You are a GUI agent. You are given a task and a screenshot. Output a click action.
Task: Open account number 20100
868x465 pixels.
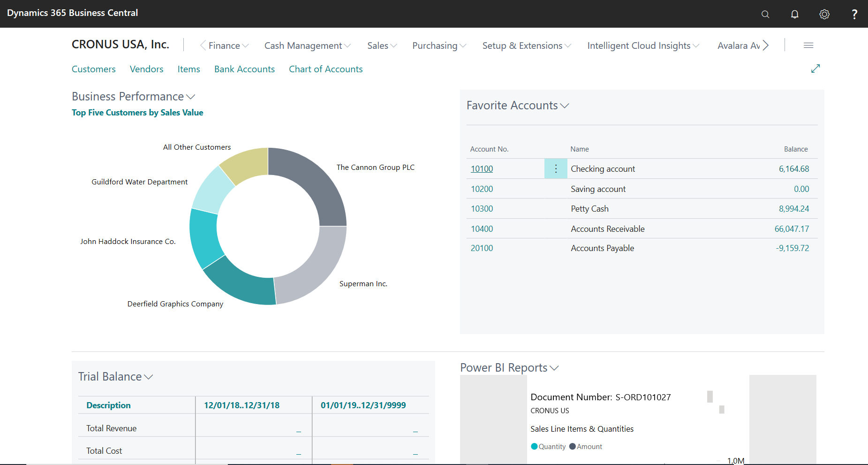(x=482, y=248)
